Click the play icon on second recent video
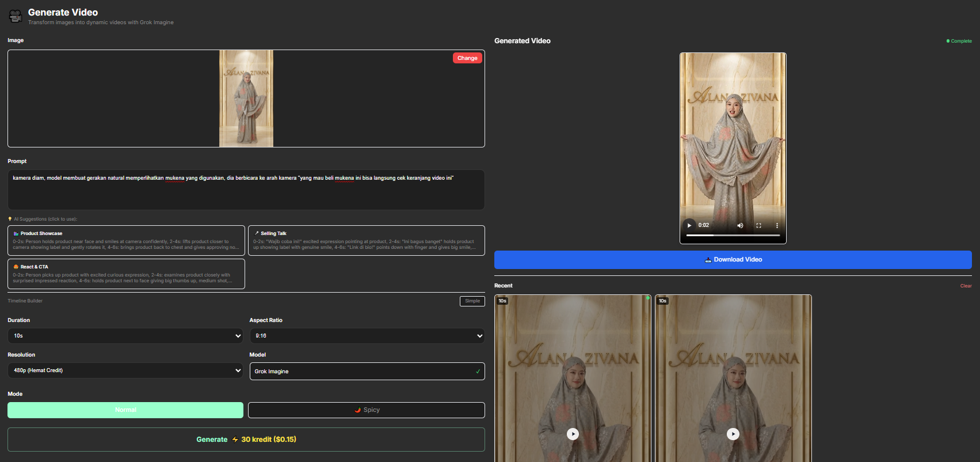The image size is (980, 462). click(x=733, y=434)
